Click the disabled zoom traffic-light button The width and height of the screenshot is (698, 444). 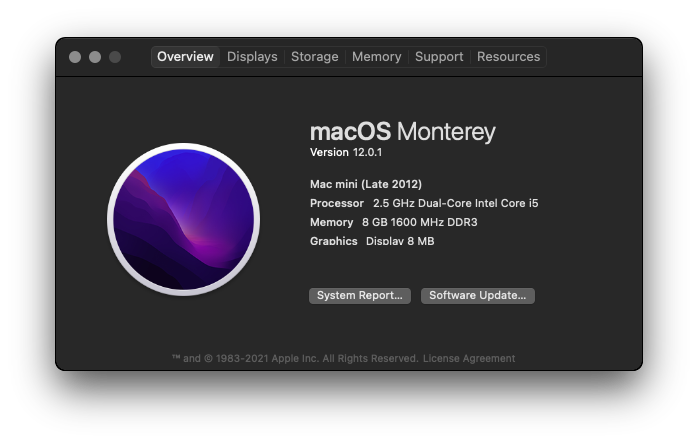115,57
